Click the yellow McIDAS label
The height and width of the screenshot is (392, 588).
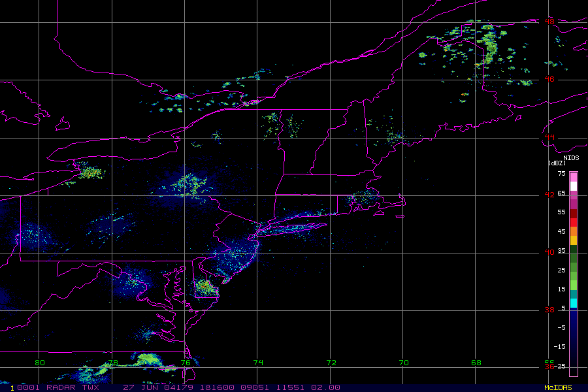[558, 387]
